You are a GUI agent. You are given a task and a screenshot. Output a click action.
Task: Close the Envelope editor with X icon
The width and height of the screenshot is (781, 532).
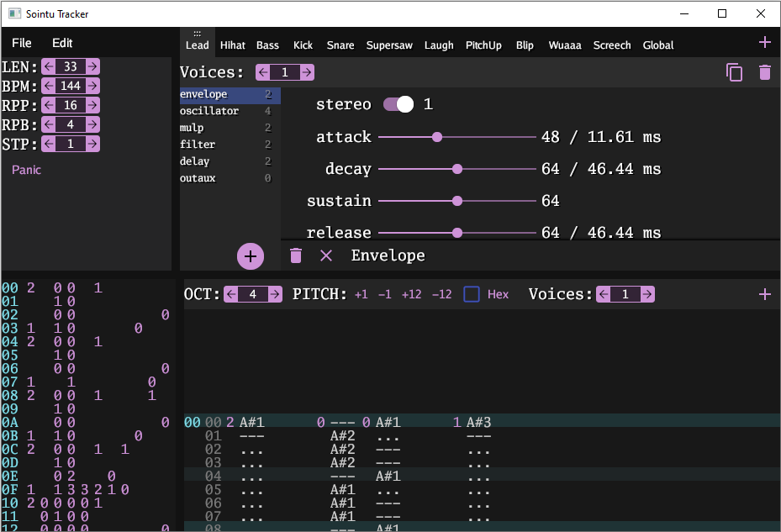[326, 255]
